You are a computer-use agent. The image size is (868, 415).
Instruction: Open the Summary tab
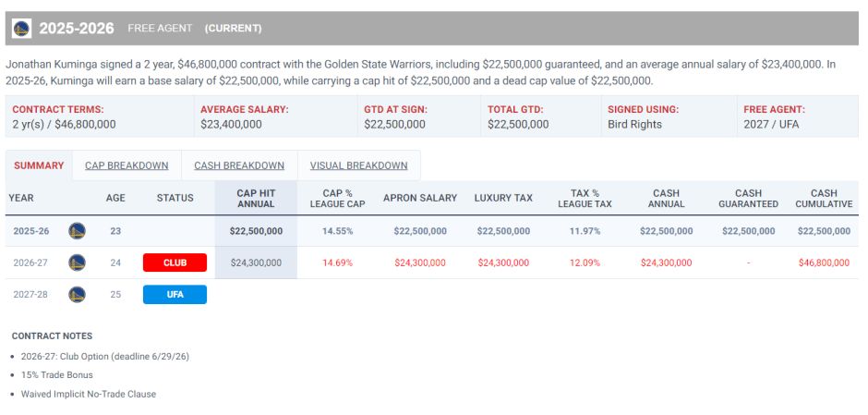[39, 165]
